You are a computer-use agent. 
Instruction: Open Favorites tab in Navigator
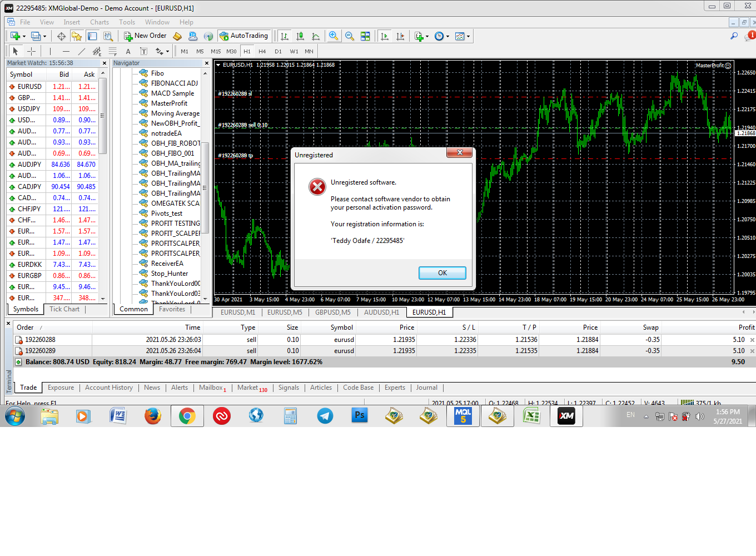[172, 309]
